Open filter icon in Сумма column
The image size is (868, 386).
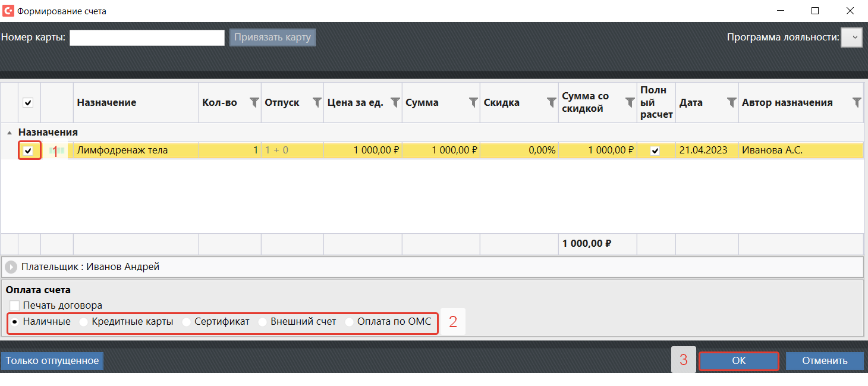coord(473,102)
